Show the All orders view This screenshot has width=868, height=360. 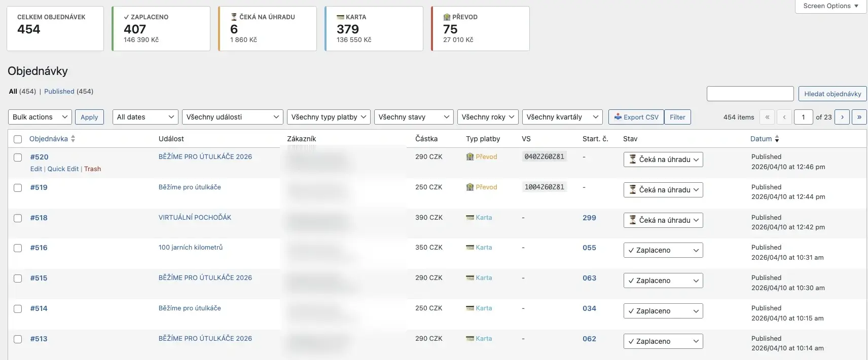(13, 92)
